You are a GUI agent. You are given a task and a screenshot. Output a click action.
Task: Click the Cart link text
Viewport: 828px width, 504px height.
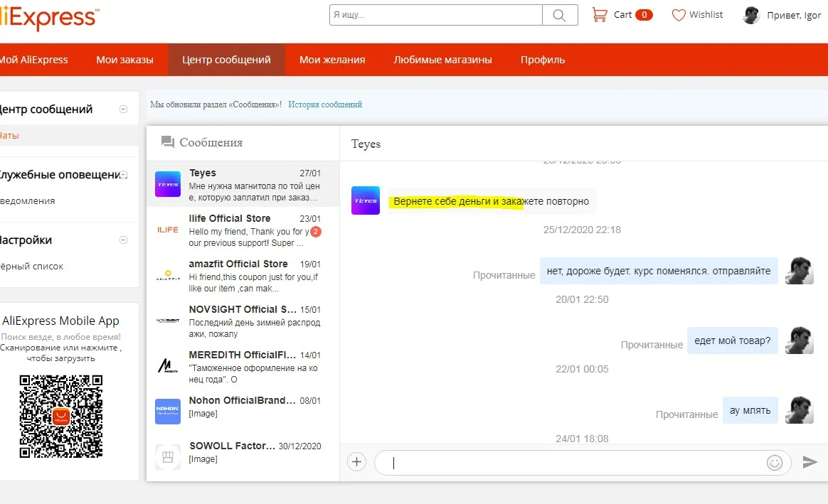(x=622, y=15)
